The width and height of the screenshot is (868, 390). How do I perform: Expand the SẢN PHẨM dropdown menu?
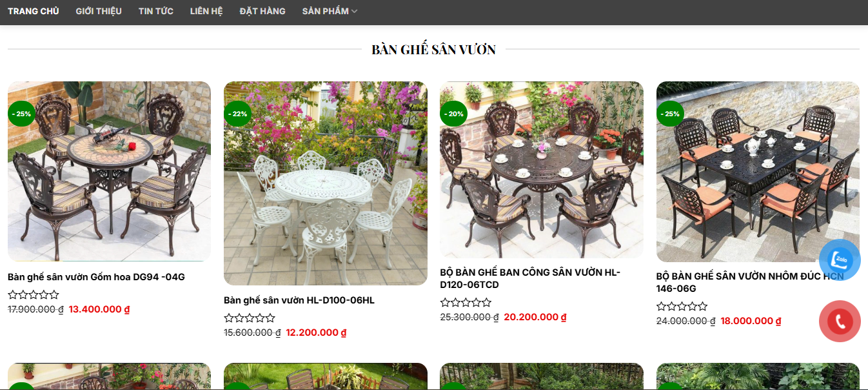pos(330,11)
